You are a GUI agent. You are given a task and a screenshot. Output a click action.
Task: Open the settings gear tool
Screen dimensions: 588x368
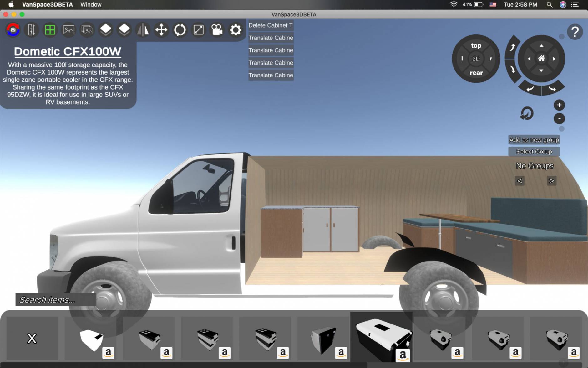(x=236, y=30)
